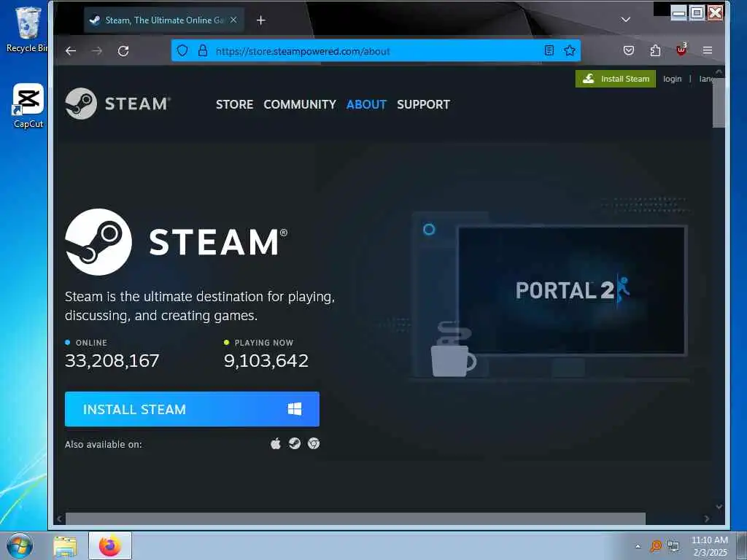Click the online count 33,208,167
Screen dimensions: 747x560
[x=112, y=360]
